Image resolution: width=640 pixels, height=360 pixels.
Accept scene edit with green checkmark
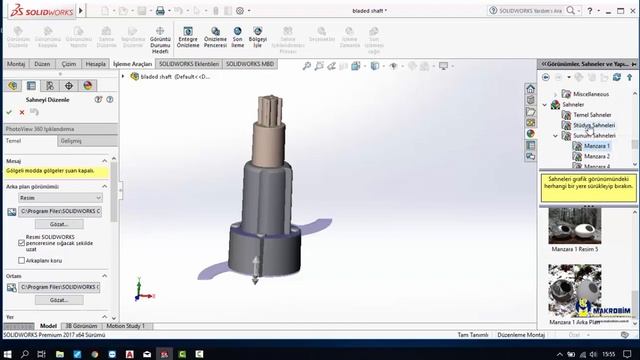click(x=9, y=112)
